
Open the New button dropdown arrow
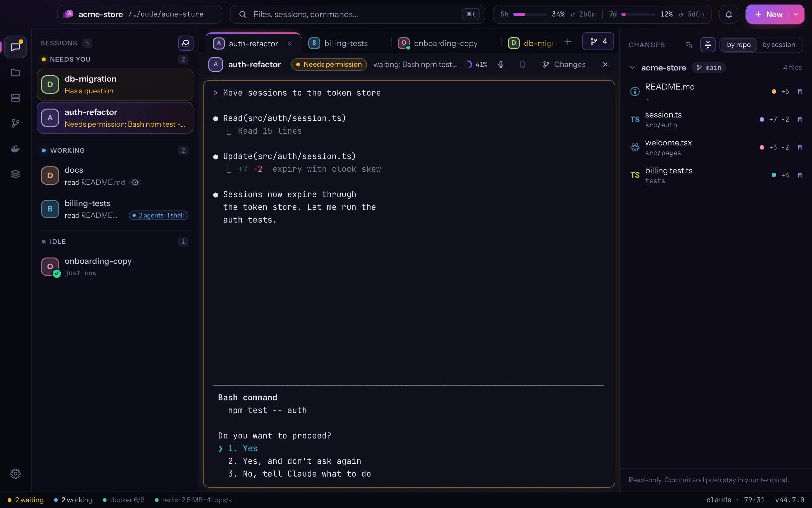pyautogui.click(x=796, y=15)
